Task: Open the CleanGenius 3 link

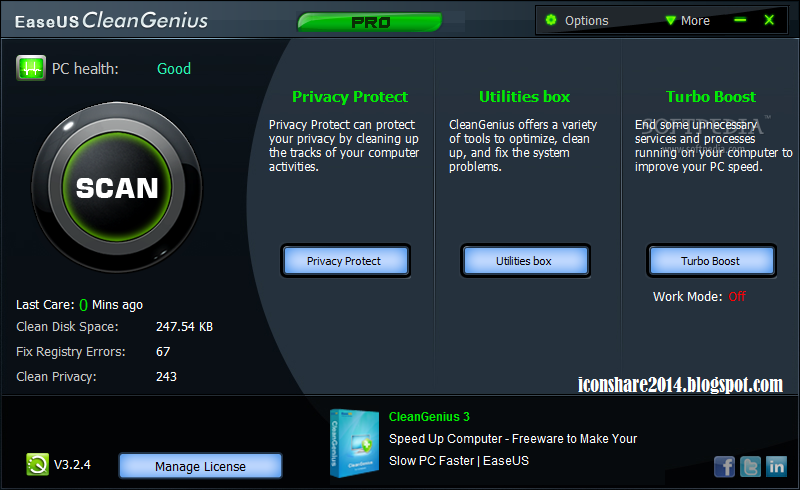Action: click(429, 416)
